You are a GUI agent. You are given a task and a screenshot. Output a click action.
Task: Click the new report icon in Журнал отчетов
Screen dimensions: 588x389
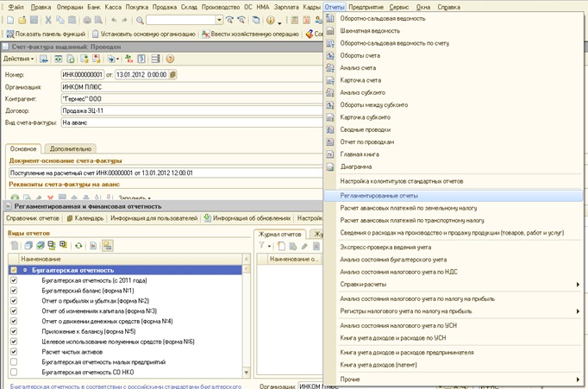pyautogui.click(x=281, y=246)
